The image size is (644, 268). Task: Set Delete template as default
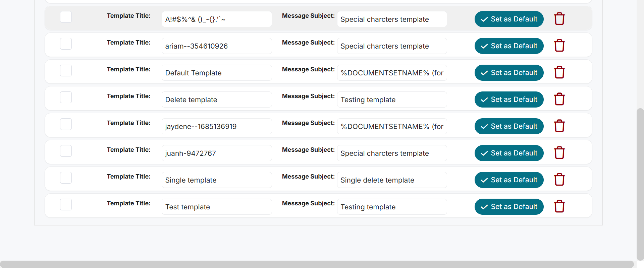(x=509, y=99)
